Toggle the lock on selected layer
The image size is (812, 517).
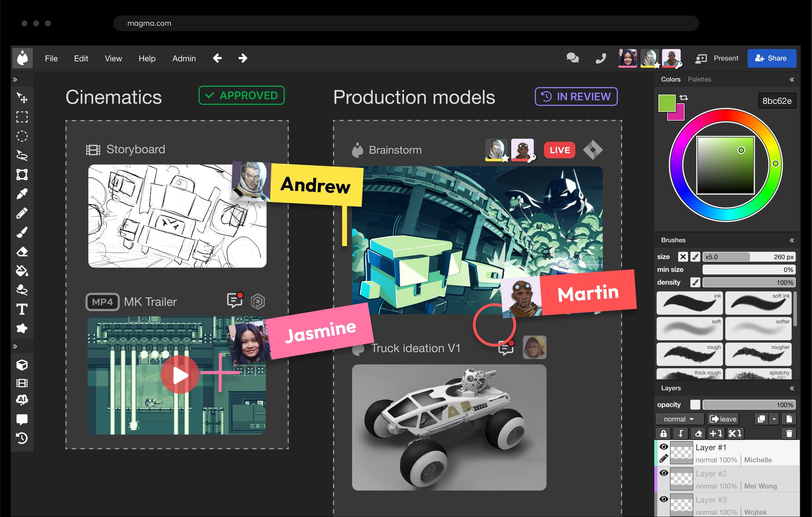[663, 433]
